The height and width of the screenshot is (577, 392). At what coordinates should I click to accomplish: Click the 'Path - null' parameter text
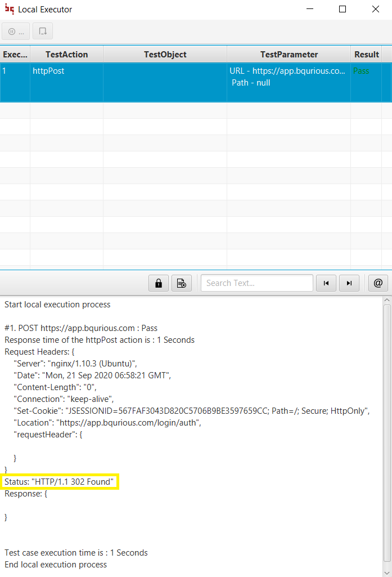click(251, 83)
